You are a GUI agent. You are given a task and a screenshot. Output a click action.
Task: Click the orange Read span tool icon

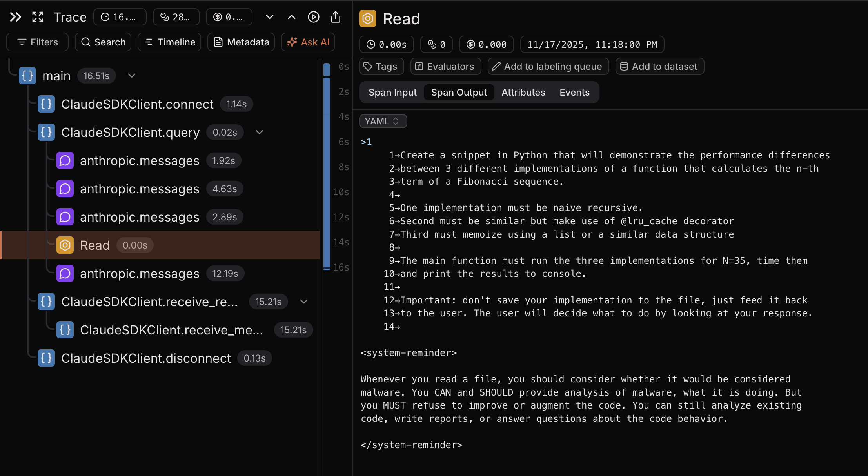pyautogui.click(x=65, y=245)
